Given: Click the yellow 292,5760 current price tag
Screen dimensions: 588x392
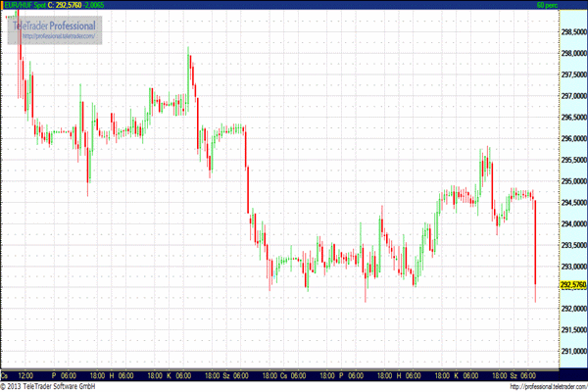Looking at the screenshot, I should [571, 285].
